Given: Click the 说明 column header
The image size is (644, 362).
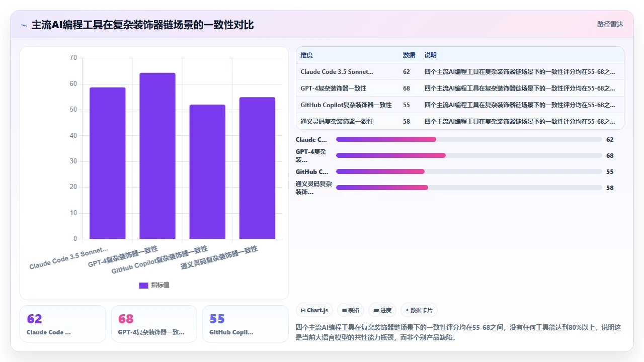Looking at the screenshot, I should pyautogui.click(x=431, y=55).
